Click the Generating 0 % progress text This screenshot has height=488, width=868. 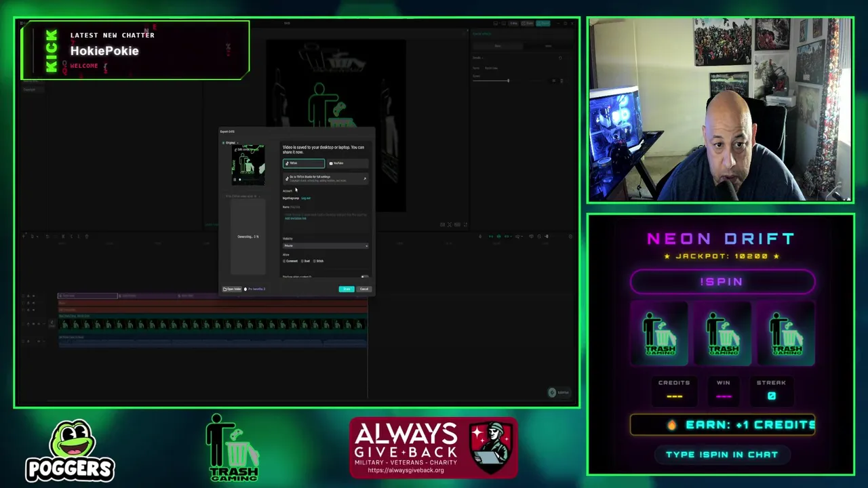tap(248, 237)
